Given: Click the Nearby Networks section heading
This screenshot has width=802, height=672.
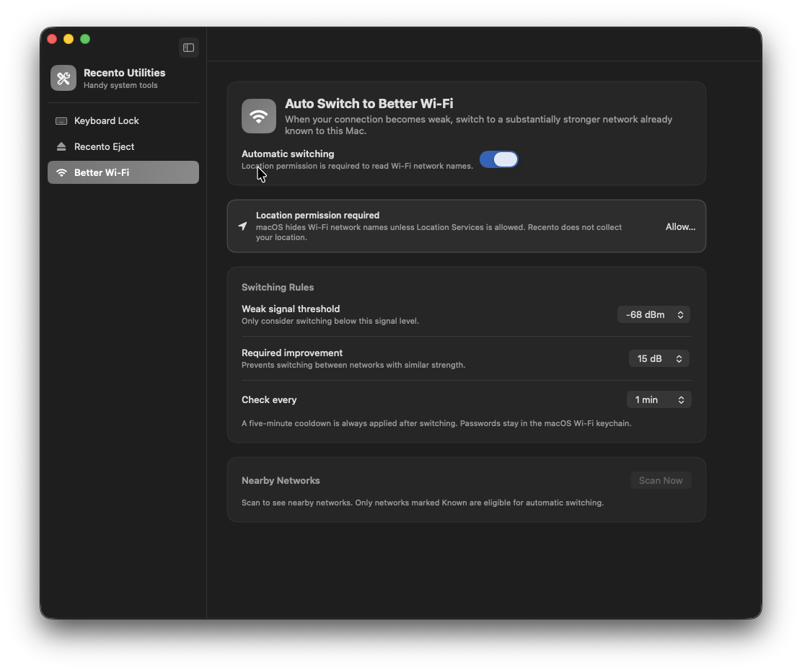Looking at the screenshot, I should click(x=281, y=481).
